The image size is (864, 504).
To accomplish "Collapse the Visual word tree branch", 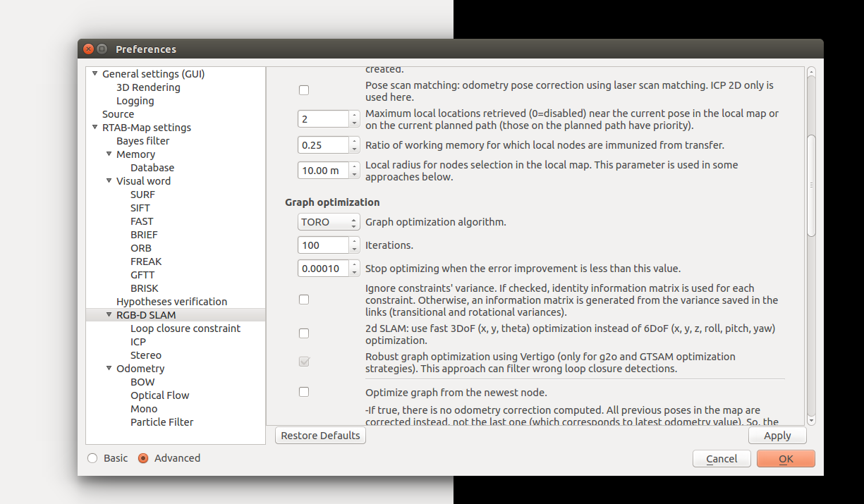I will tap(109, 181).
